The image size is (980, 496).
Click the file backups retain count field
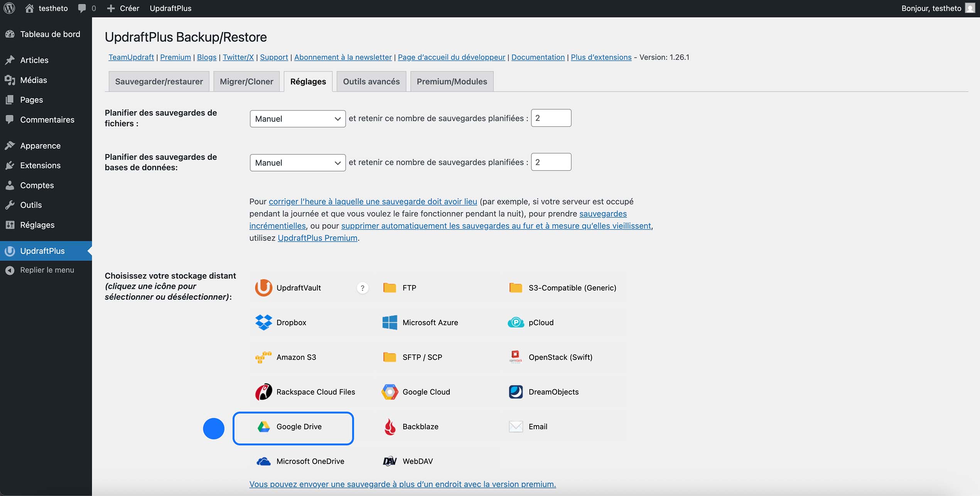(x=551, y=118)
